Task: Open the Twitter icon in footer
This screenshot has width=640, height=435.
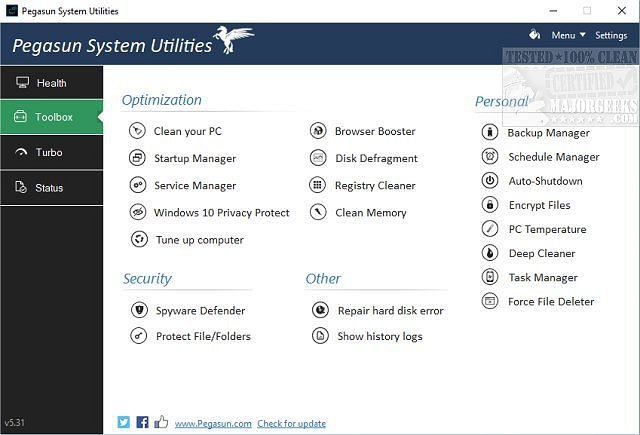Action: pyautogui.click(x=124, y=422)
